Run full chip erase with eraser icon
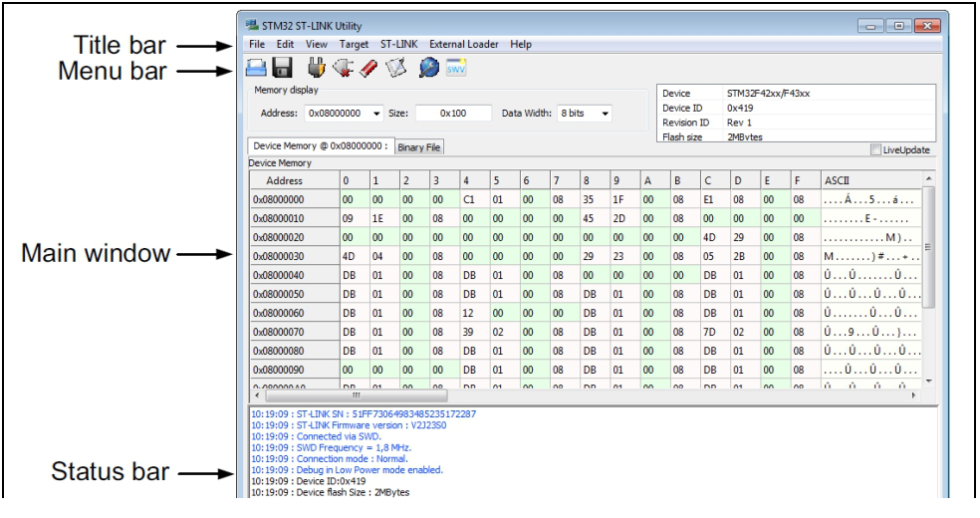This screenshot has width=980, height=518. point(368,68)
